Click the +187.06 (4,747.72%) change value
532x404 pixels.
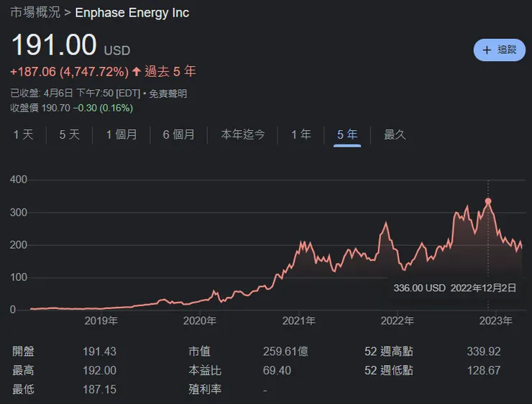tap(70, 72)
